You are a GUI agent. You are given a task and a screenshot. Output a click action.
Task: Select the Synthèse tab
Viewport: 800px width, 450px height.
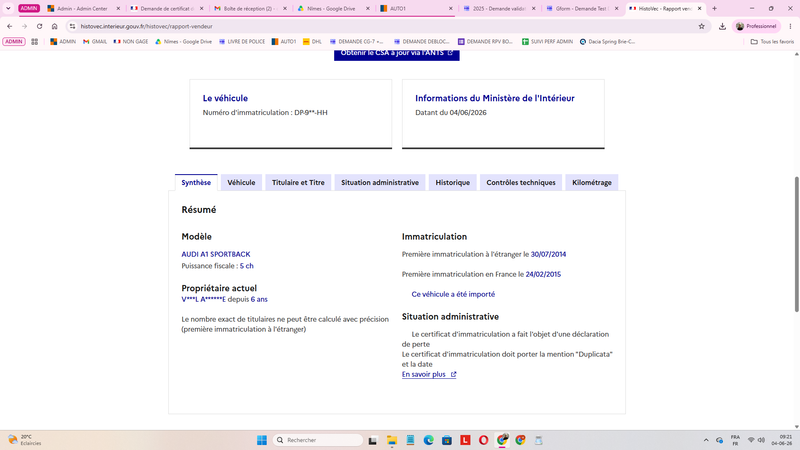(196, 183)
